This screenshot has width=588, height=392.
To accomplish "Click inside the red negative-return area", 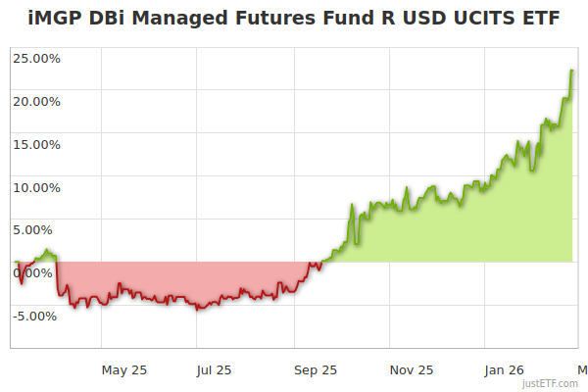I will (176, 279).
